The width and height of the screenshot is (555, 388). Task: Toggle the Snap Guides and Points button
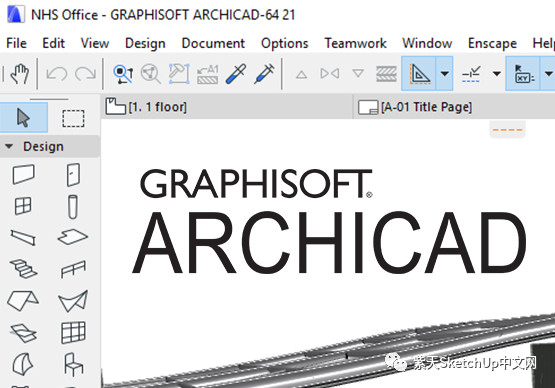tap(471, 74)
